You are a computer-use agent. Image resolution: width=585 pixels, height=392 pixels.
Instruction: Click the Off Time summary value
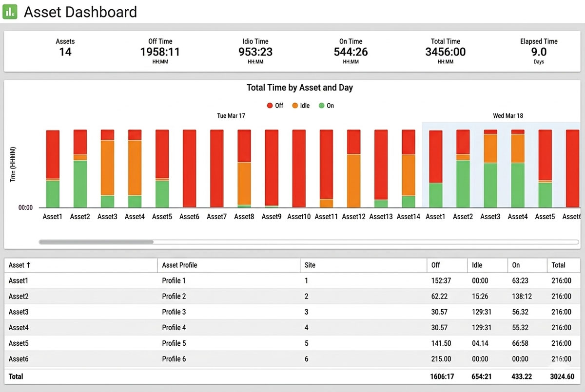(160, 52)
